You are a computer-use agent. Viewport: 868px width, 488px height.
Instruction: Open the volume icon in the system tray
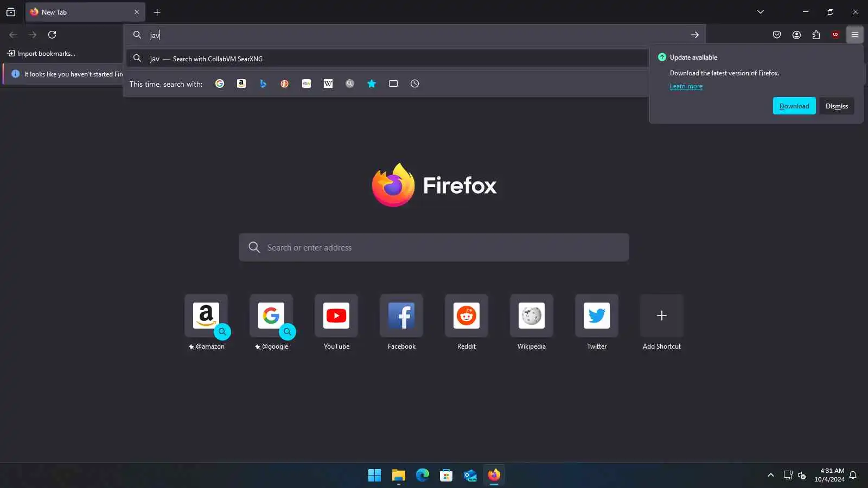[802, 476]
